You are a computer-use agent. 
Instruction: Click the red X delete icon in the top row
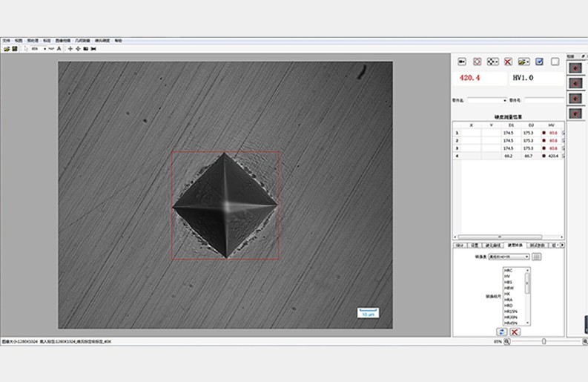tap(508, 62)
